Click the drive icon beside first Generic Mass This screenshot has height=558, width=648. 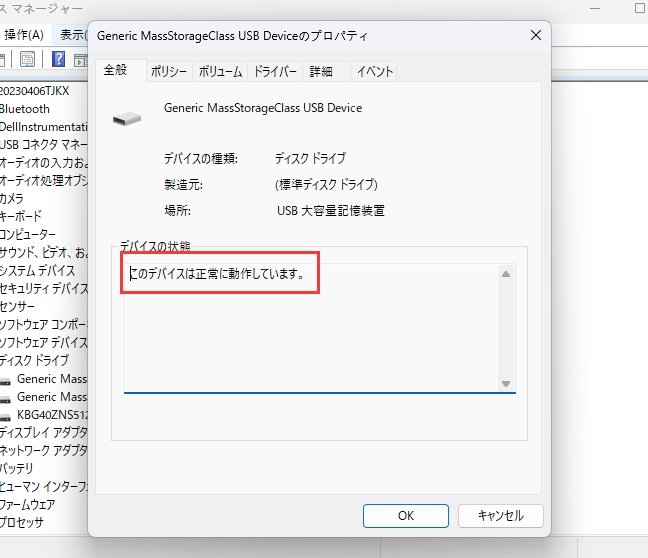click(5, 381)
